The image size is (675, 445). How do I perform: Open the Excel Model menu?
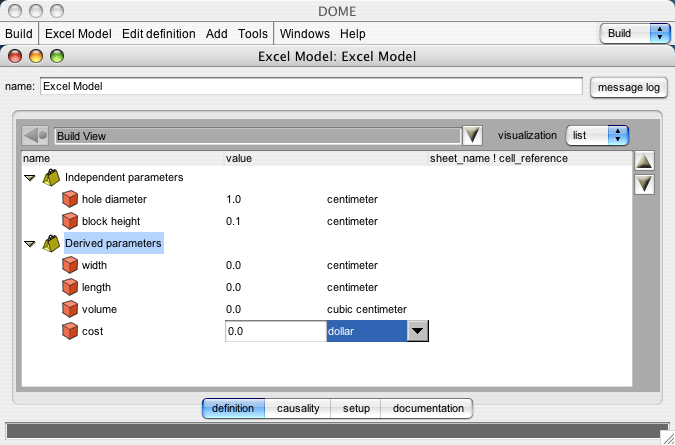click(78, 34)
